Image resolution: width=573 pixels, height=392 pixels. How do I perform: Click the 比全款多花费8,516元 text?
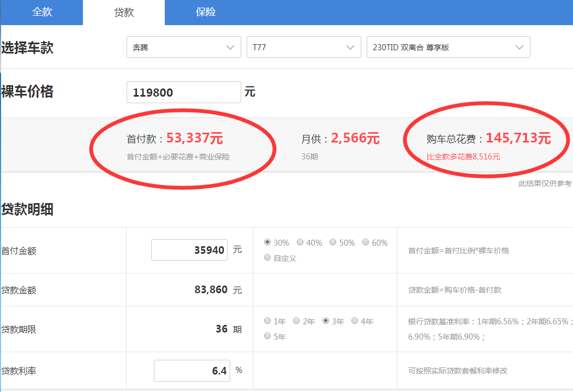[x=463, y=157]
